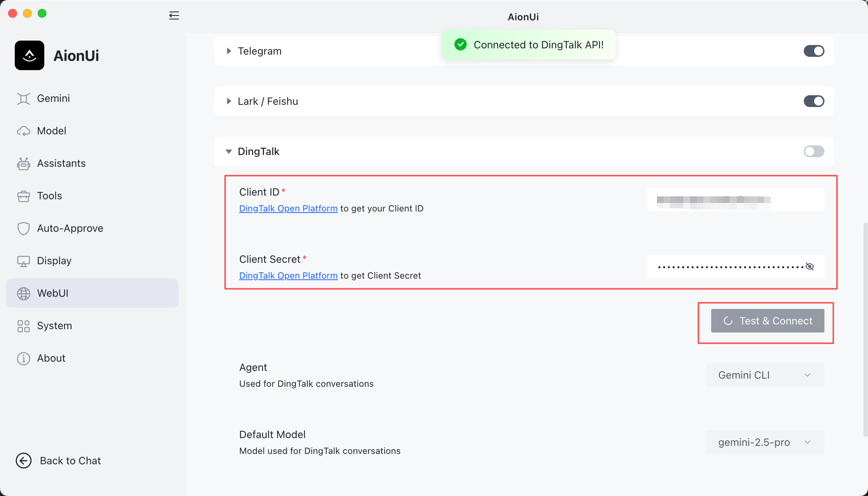Switch to Display settings
This screenshot has height=496, width=868.
[x=92, y=261]
